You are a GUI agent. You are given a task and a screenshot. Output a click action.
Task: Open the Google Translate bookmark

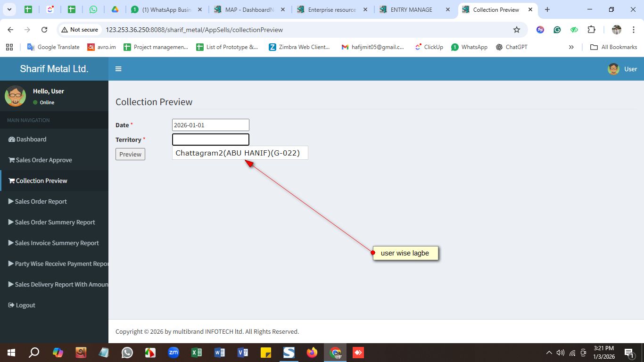pyautogui.click(x=53, y=47)
